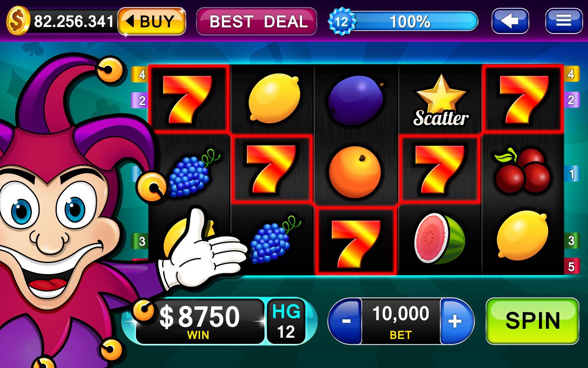Tap the Scatter star symbol
Viewport: 588px width, 368px height.
[x=440, y=100]
